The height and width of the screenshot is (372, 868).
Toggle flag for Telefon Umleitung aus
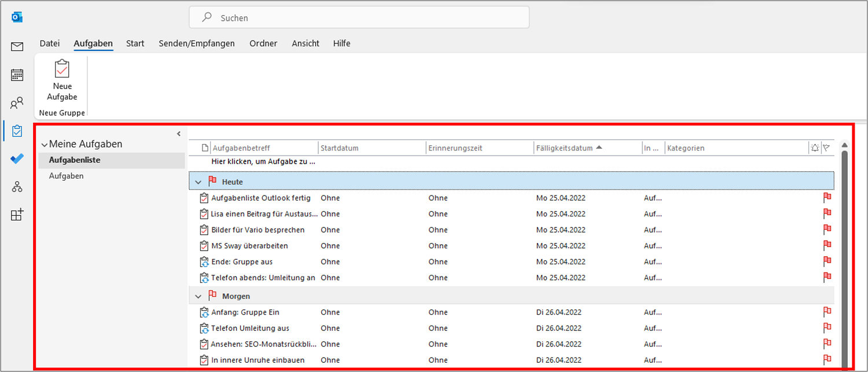[827, 328]
